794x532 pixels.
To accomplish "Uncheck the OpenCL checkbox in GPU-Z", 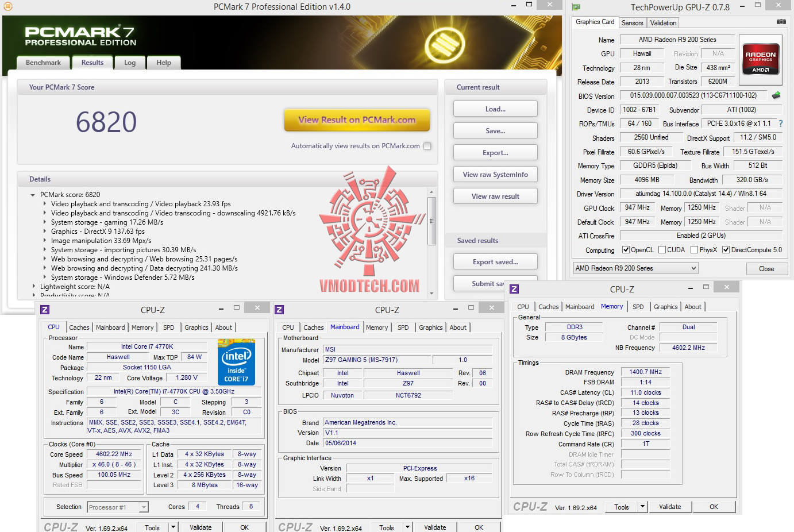I will [x=626, y=249].
